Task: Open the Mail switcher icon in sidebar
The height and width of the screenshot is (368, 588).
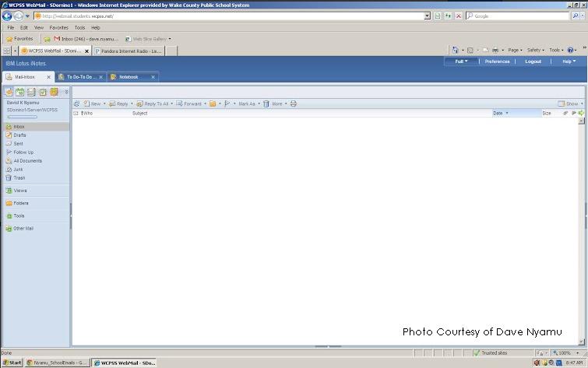Action: point(9,92)
